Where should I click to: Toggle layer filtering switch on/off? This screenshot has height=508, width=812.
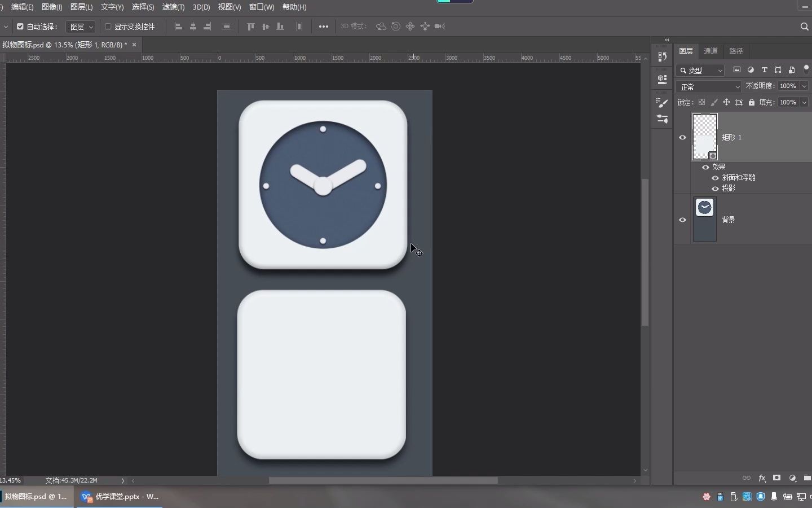tap(806, 69)
